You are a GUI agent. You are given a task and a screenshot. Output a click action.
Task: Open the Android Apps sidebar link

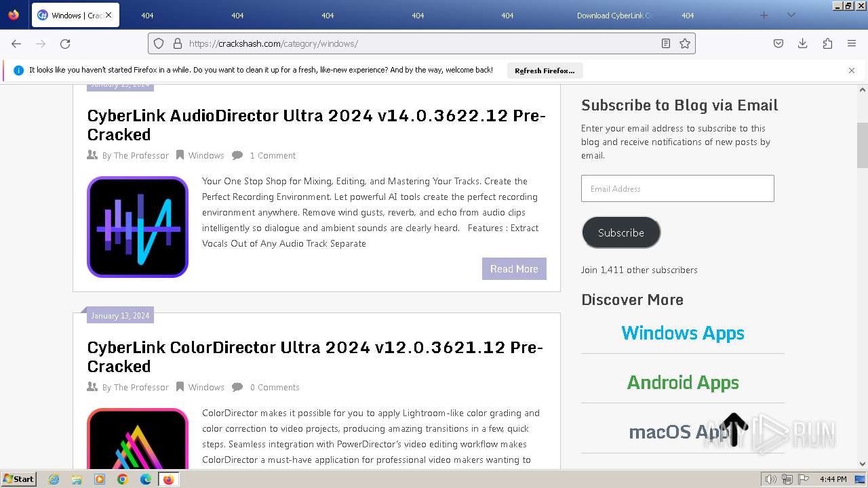[x=683, y=382]
